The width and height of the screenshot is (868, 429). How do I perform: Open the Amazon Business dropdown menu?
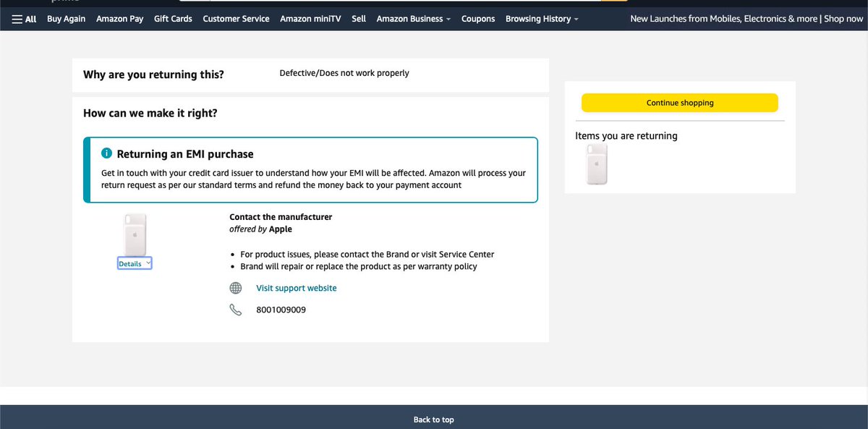click(x=414, y=19)
